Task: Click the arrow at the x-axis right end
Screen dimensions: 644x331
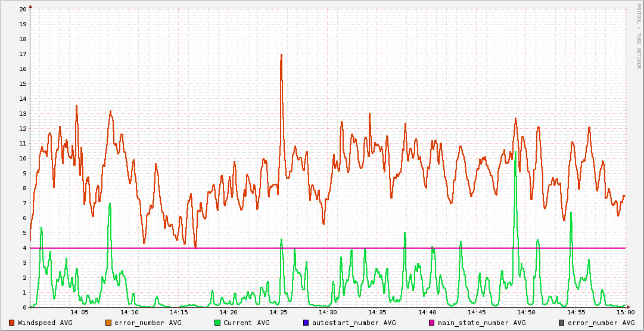Action: [x=628, y=307]
